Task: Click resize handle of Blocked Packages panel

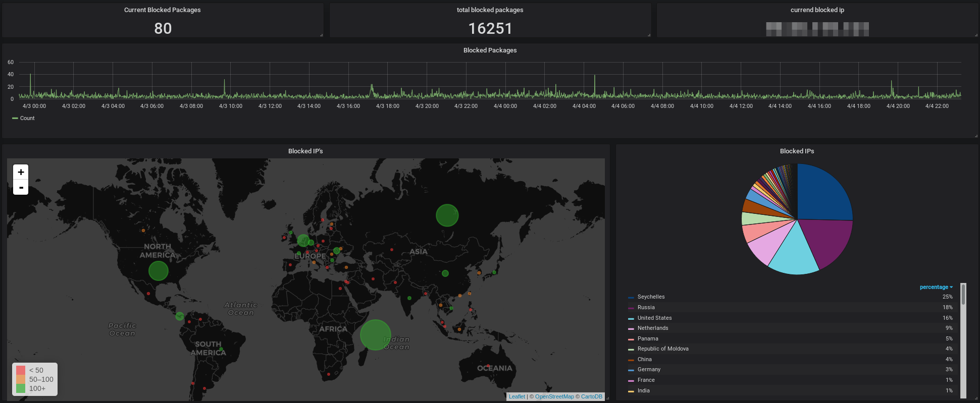Action: coord(976,136)
